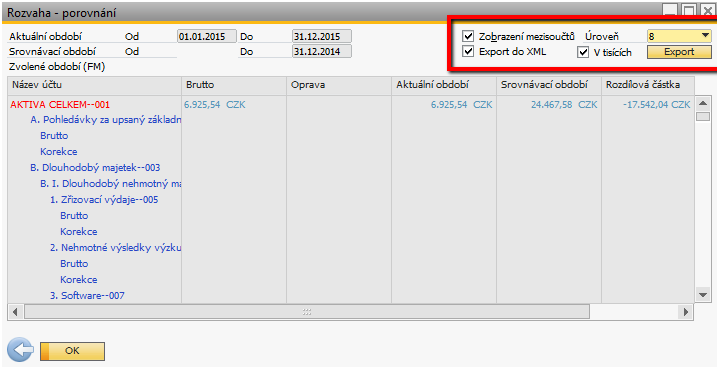
Task: Click Korekce under A. Pohledávky
Action: (x=59, y=152)
